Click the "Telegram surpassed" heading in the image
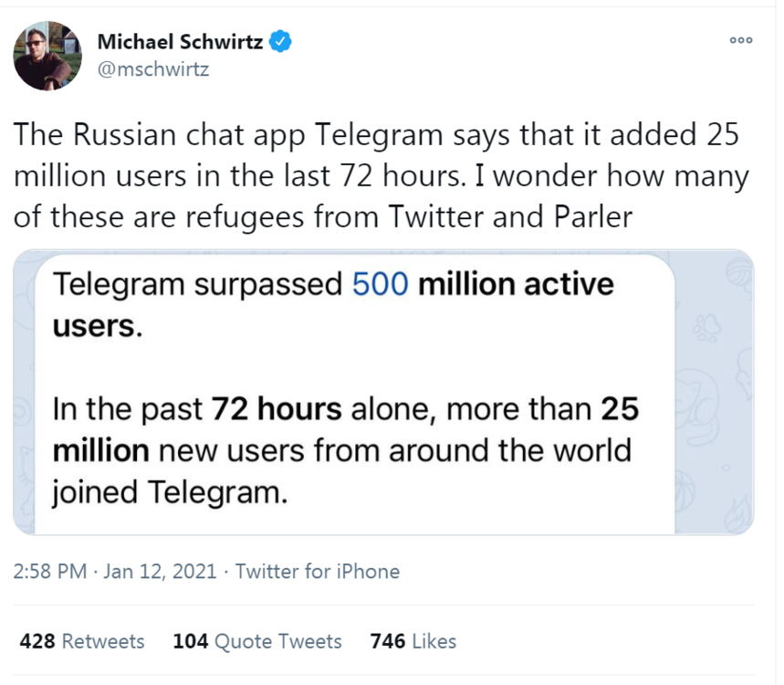The width and height of the screenshot is (784, 685). (196, 284)
